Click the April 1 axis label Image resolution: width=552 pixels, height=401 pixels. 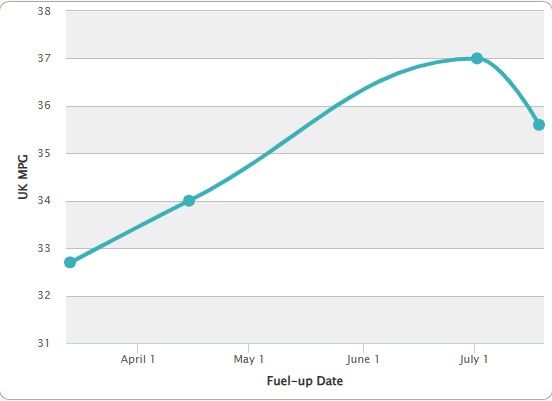138,359
